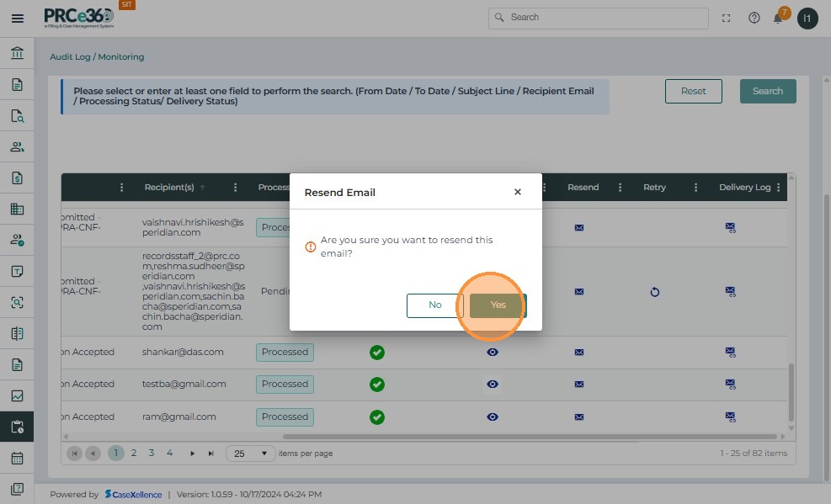Open the Audit Log / Monitoring breadcrumb

pyautogui.click(x=97, y=56)
